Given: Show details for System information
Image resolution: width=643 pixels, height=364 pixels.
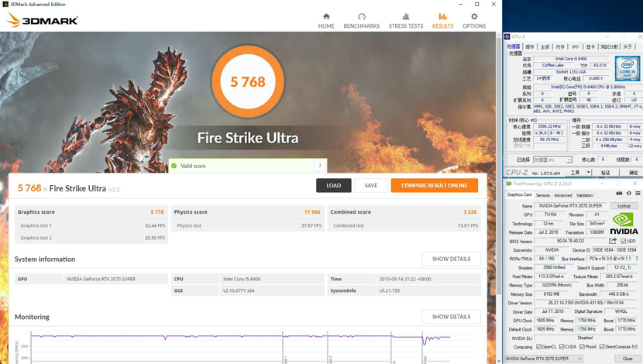Looking at the screenshot, I should (451, 259).
